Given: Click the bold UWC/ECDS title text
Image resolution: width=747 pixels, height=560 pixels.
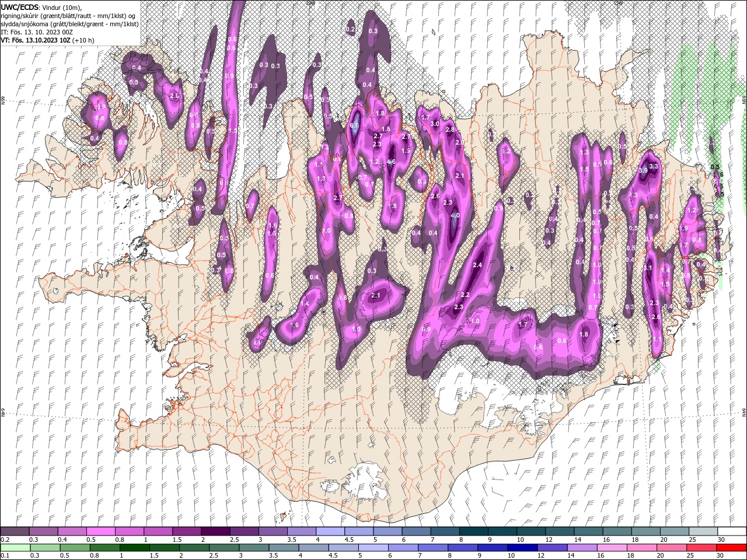Looking at the screenshot, I should [x=19, y=7].
